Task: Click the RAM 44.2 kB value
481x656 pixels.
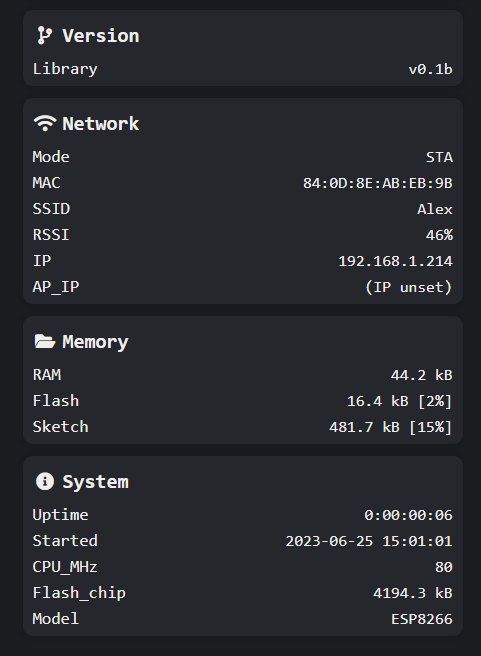Action: pos(422,375)
